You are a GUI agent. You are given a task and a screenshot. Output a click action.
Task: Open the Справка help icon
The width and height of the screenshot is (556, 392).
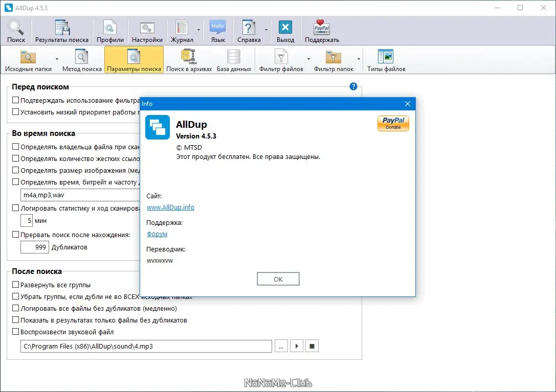[x=249, y=28]
